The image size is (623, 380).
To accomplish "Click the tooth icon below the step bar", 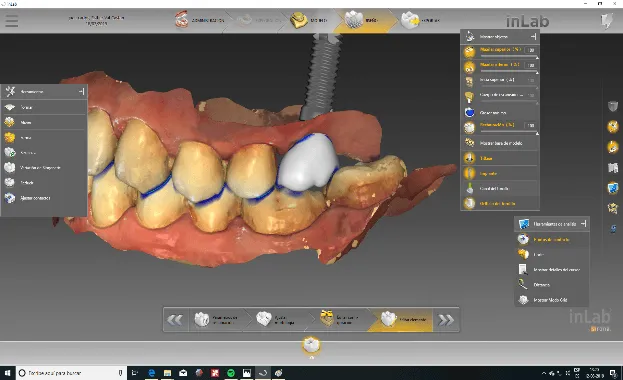I will click(x=311, y=345).
